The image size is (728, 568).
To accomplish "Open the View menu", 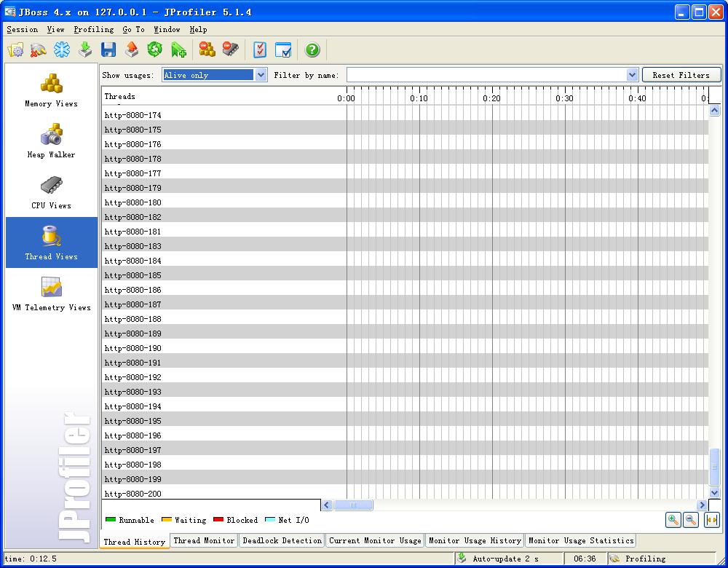I will [56, 29].
